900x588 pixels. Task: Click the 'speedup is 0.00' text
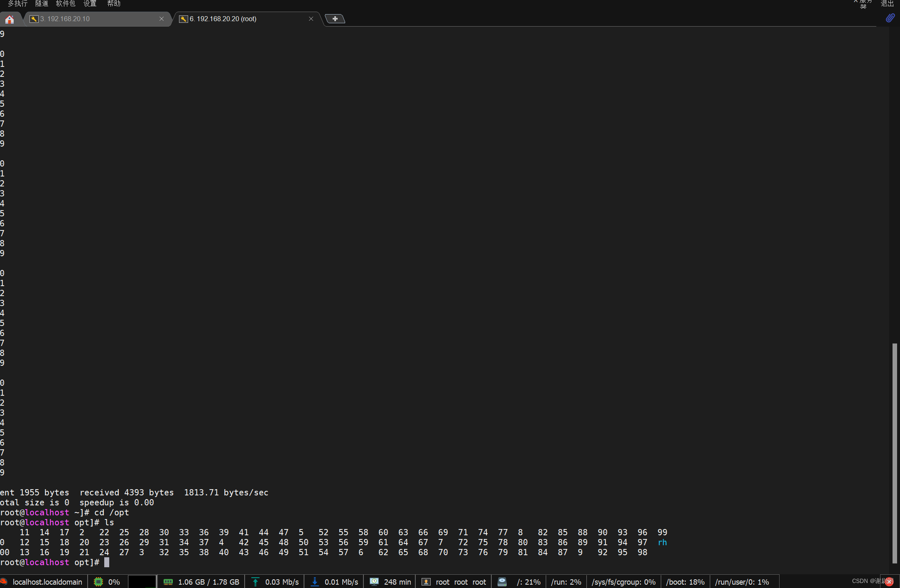click(117, 502)
